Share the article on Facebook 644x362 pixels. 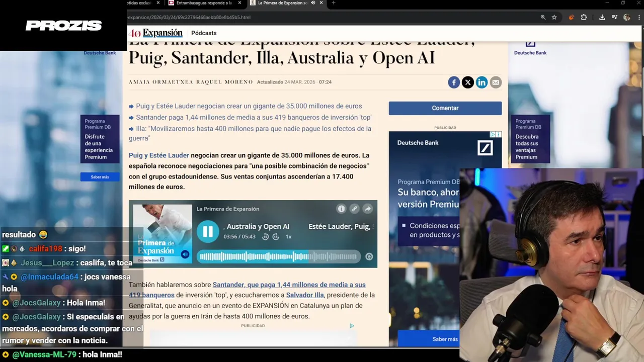pos(454,82)
